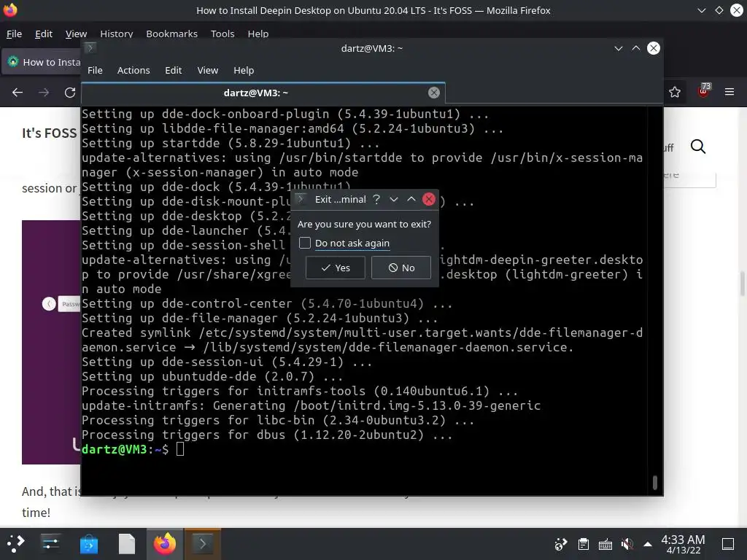Go back in Firefox
This screenshot has height=560, width=747.
coord(18,92)
